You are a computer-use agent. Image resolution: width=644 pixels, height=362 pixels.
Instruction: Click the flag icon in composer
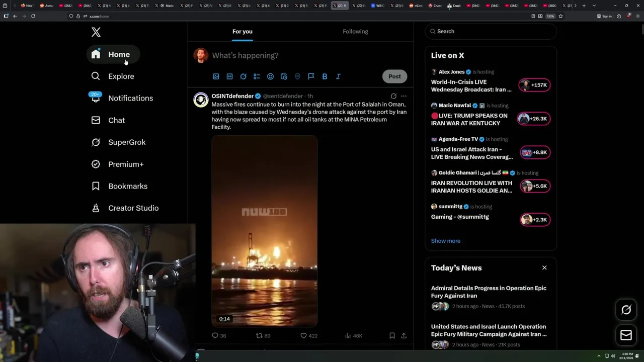(311, 76)
